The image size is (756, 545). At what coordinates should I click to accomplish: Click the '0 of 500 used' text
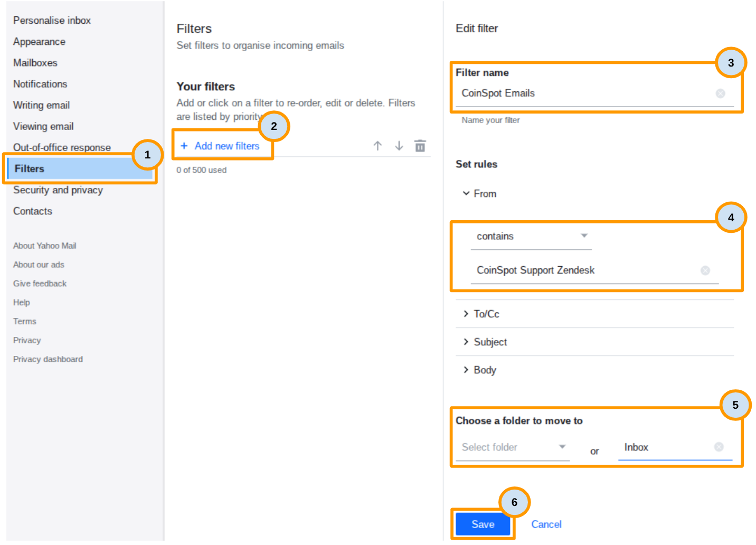[x=201, y=170]
